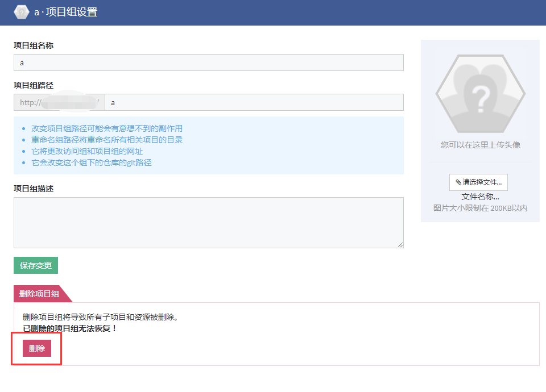Image resolution: width=546 pixels, height=392 pixels.
Task: Click the paperclip icon on 请选择文件 button
Action: pos(458,182)
